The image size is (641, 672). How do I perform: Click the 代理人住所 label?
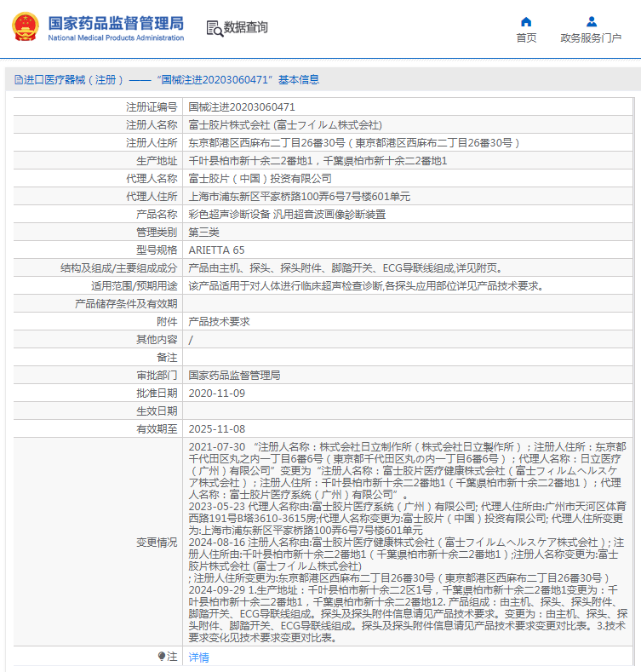pyautogui.click(x=152, y=197)
